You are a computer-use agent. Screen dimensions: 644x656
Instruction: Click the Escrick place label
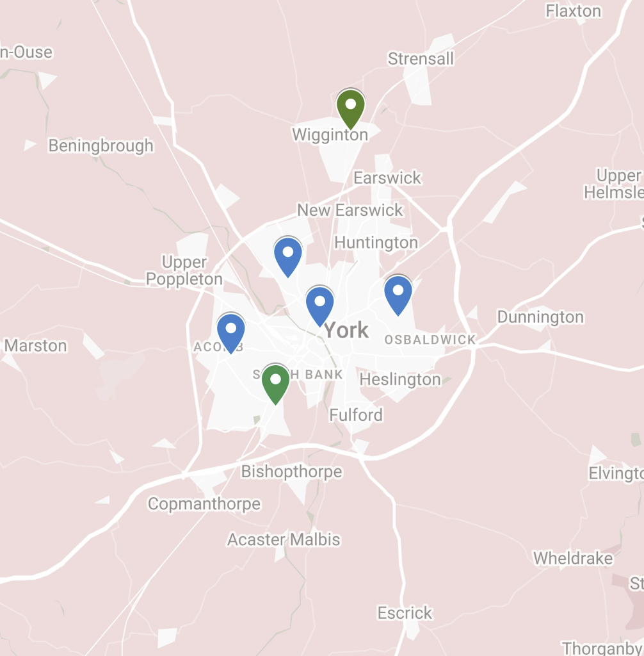tap(405, 613)
